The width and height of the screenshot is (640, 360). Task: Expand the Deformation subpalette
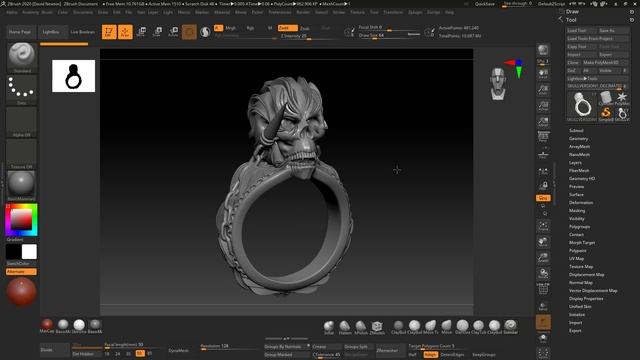click(x=581, y=202)
